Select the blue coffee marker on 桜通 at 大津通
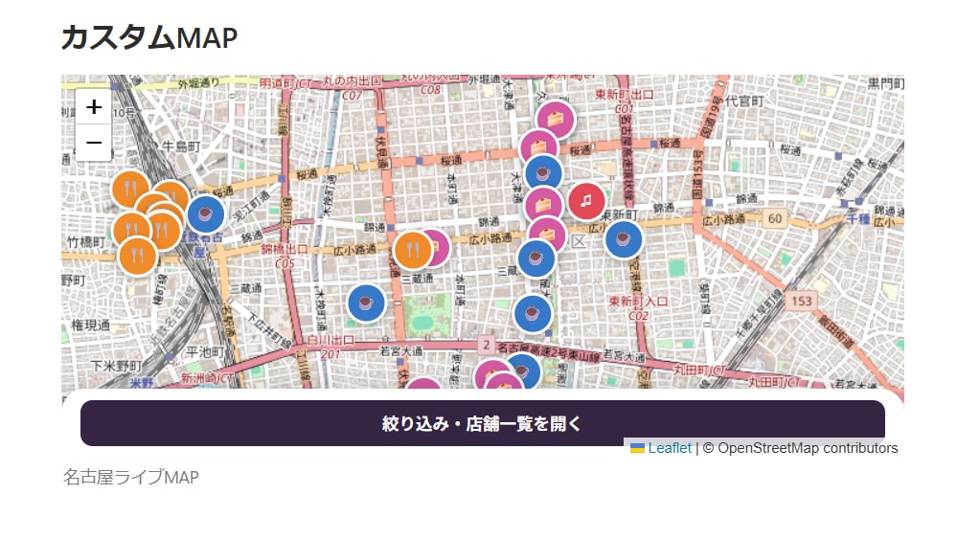 pos(544,173)
